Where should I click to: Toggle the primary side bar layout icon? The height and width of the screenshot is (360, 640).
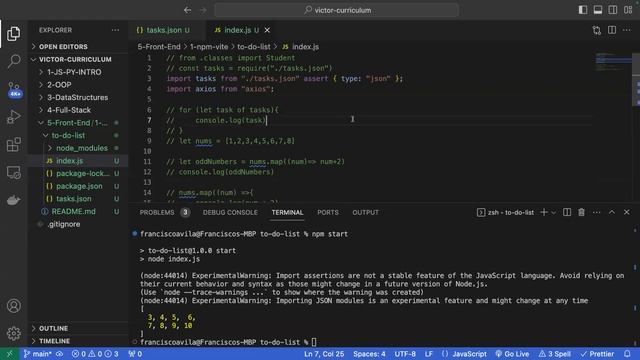pyautogui.click(x=583, y=10)
